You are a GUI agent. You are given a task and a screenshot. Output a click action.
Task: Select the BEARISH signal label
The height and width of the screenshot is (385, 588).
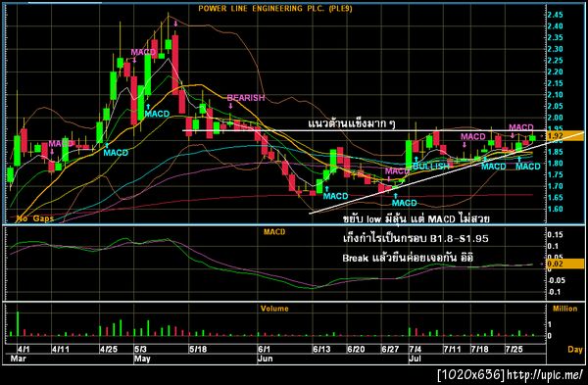tap(246, 98)
